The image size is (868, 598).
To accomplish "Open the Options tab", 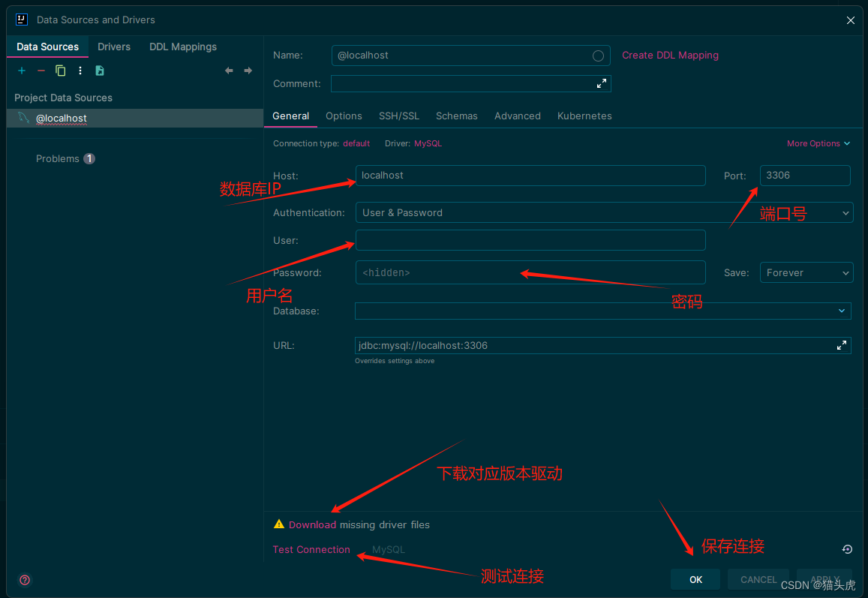I will [x=344, y=116].
